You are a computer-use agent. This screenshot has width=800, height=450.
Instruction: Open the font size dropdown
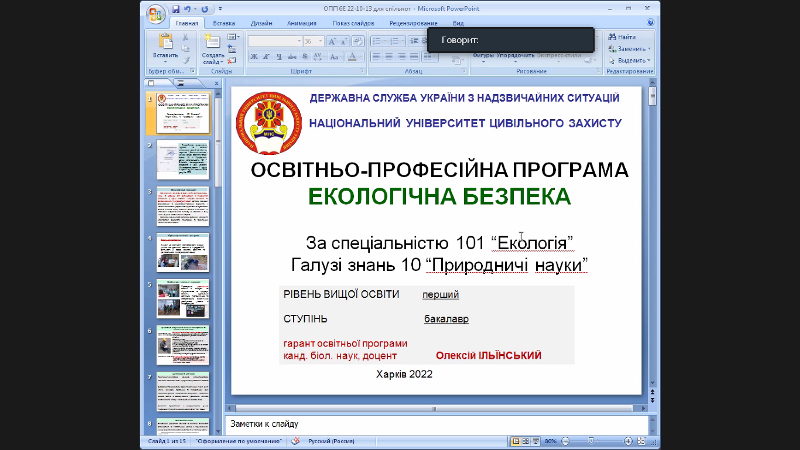coord(319,41)
